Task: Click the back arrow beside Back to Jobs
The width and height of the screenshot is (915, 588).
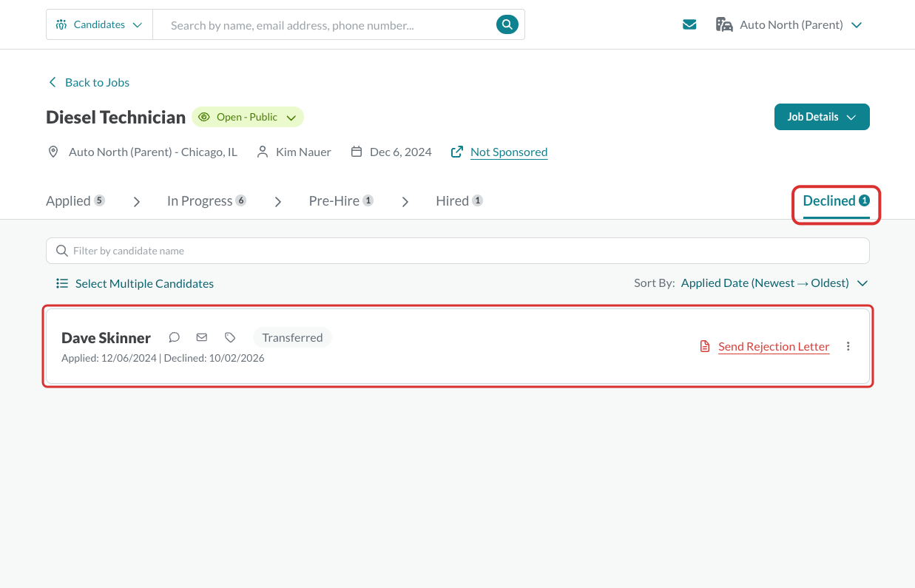Action: coord(52,82)
